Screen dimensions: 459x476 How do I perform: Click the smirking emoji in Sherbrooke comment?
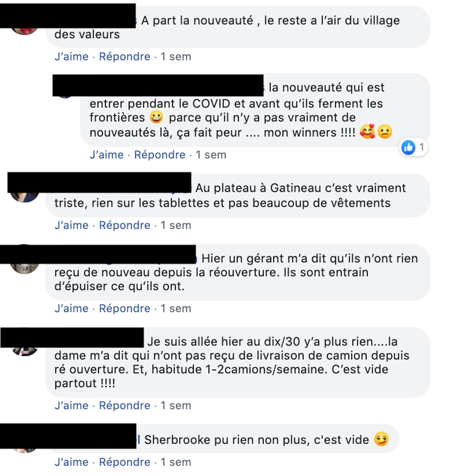coord(381,439)
